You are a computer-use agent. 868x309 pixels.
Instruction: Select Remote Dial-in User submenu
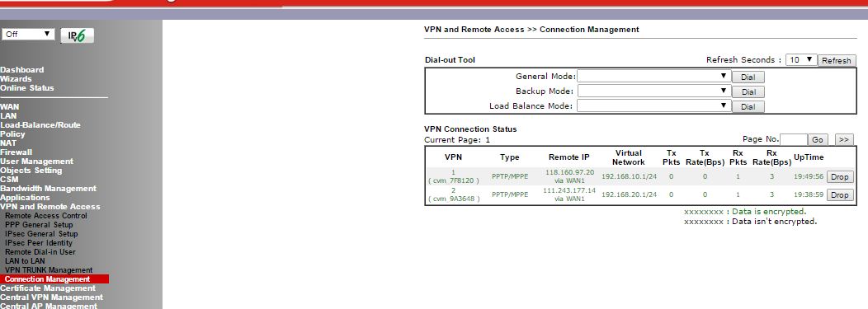pos(40,252)
